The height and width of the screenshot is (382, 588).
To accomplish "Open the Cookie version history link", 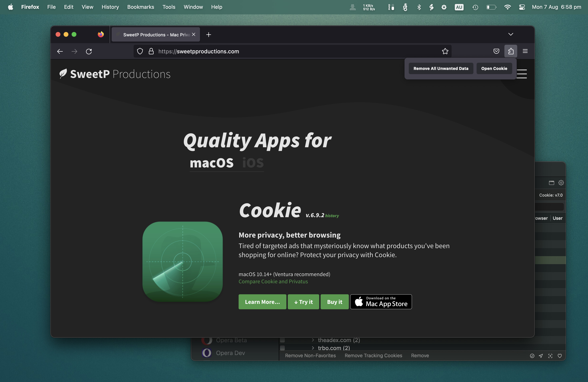I will pos(332,215).
